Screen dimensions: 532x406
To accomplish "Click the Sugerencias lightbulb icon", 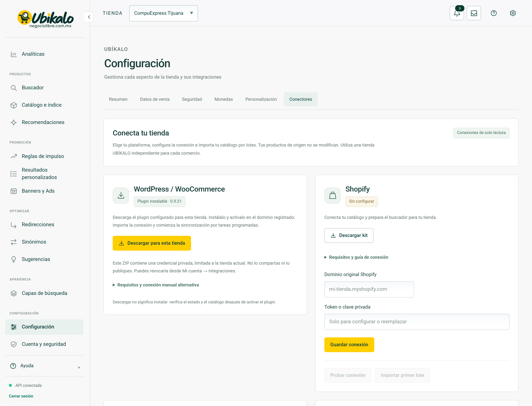I will (x=13, y=259).
